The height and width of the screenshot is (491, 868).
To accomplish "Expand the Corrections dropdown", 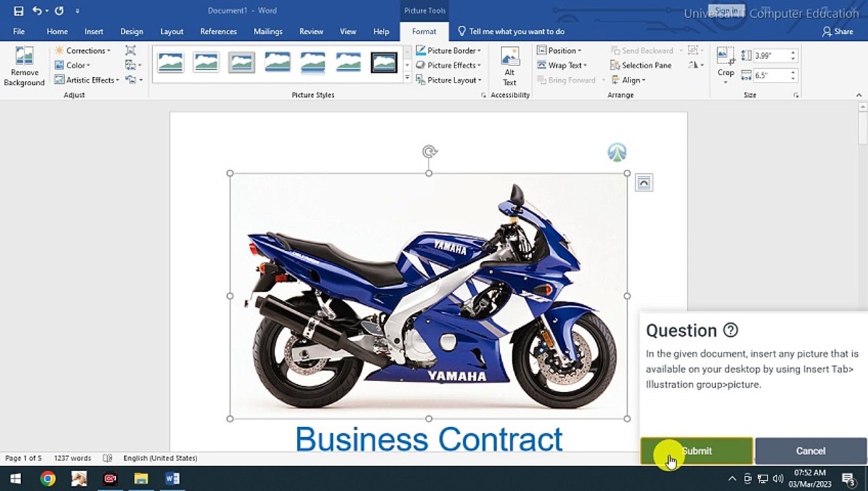I will [x=83, y=50].
